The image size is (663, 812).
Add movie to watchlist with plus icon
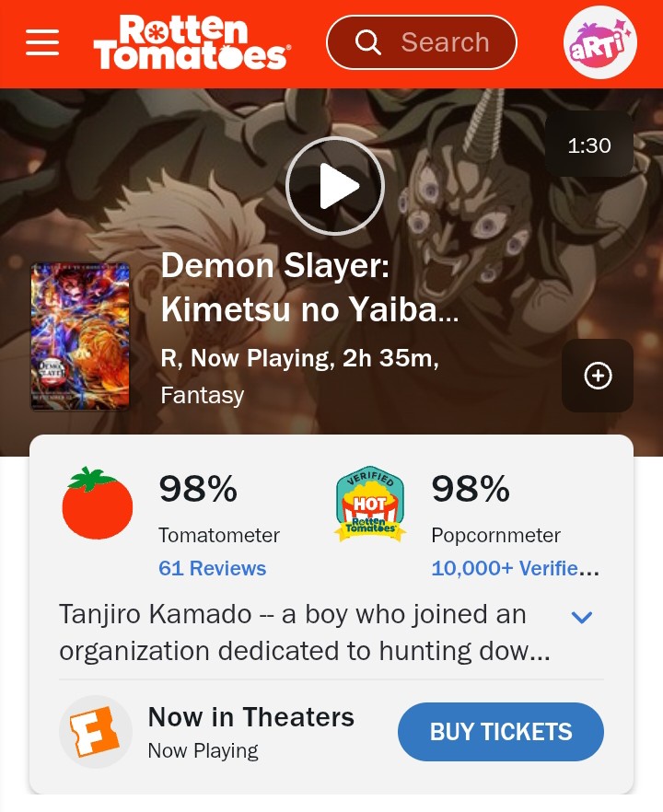(x=598, y=376)
